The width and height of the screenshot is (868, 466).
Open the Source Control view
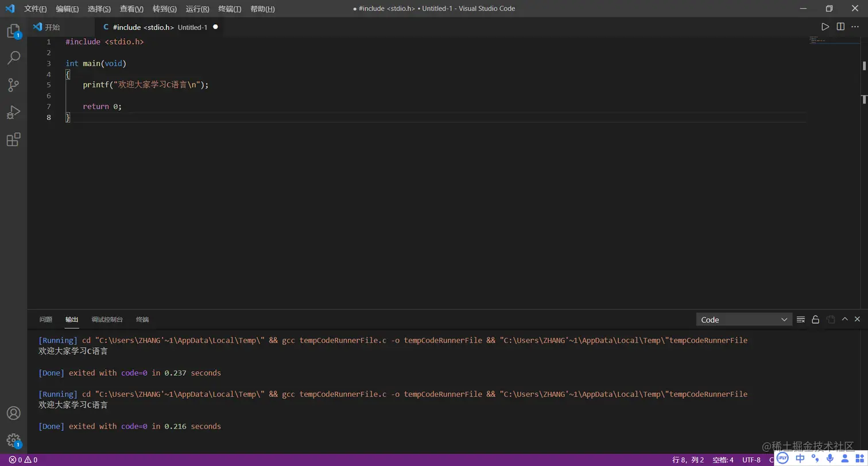pos(13,85)
